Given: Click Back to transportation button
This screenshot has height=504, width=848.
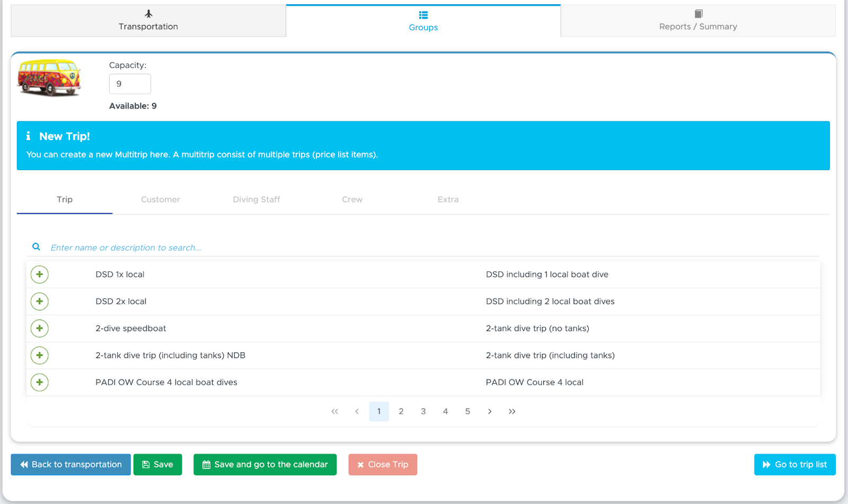Looking at the screenshot, I should point(71,465).
